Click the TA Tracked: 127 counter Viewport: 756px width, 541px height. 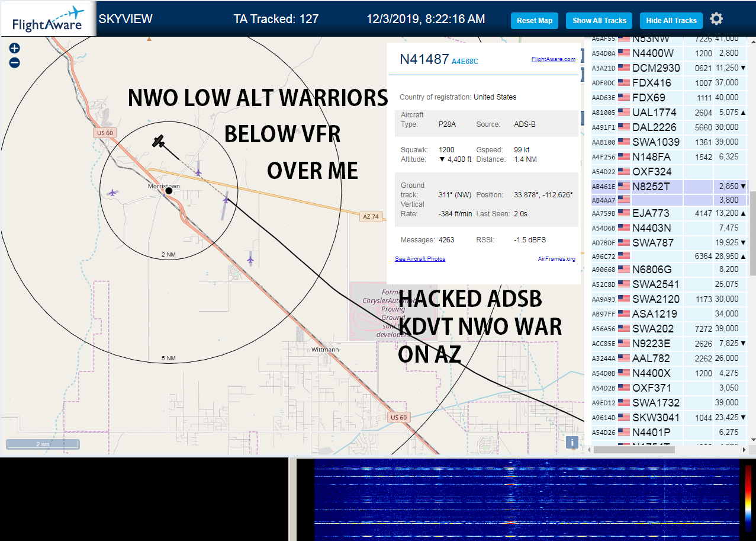click(x=276, y=19)
